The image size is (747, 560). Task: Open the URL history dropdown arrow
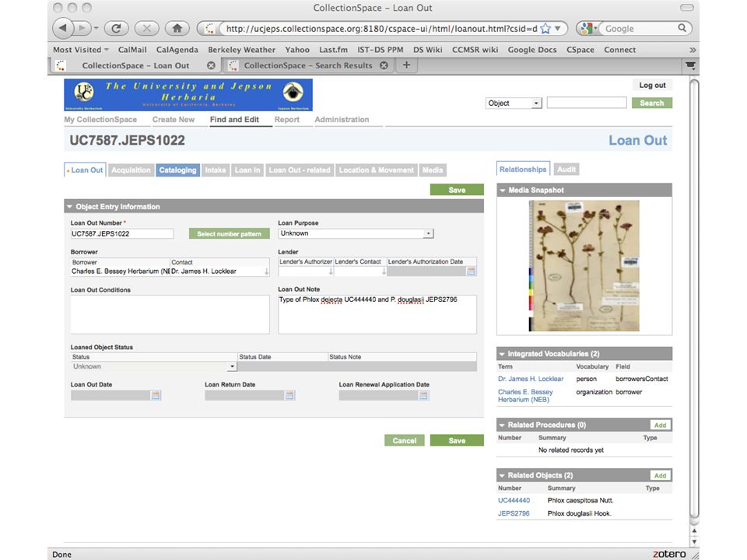[x=558, y=29]
